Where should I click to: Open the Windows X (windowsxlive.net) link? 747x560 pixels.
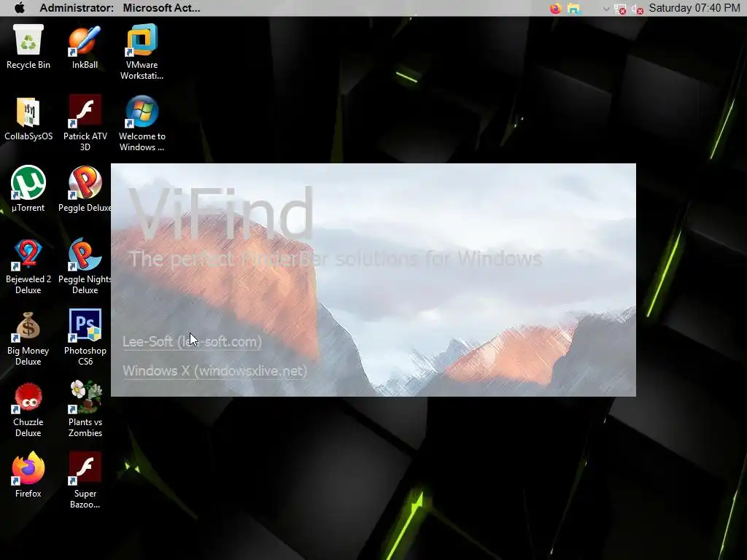[x=215, y=370]
